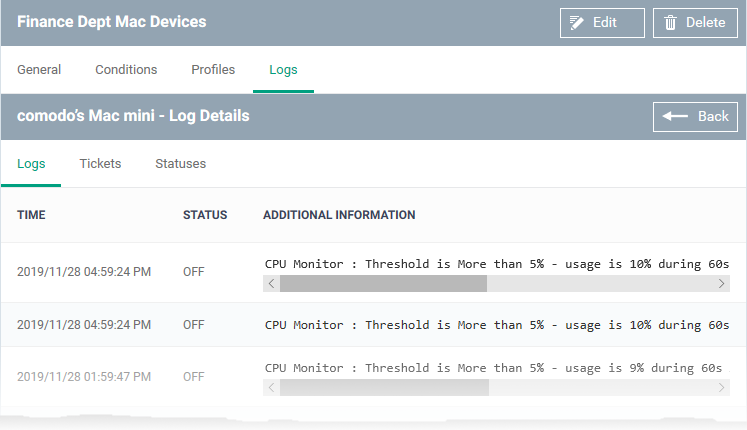This screenshot has width=747, height=430.
Task: Click left scroll arrow in first log row
Action: coord(272,284)
